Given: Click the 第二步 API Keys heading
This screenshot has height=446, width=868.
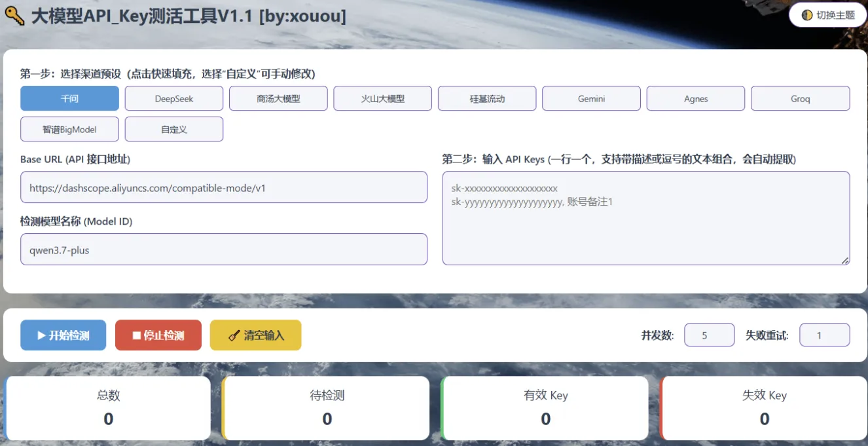Looking at the screenshot, I should pos(619,159).
